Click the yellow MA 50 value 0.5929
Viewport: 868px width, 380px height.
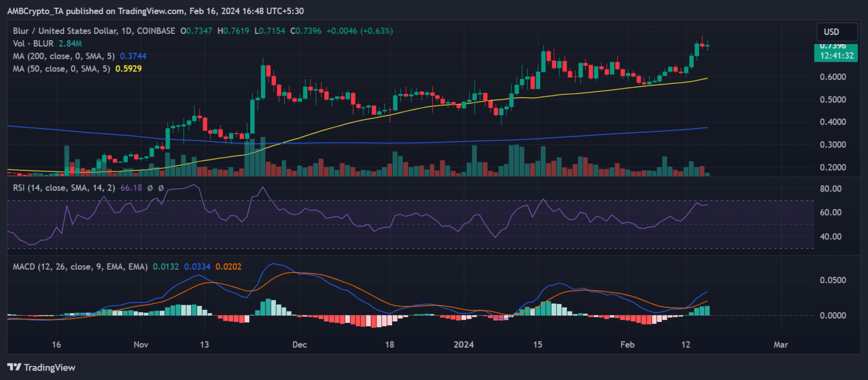[128, 68]
